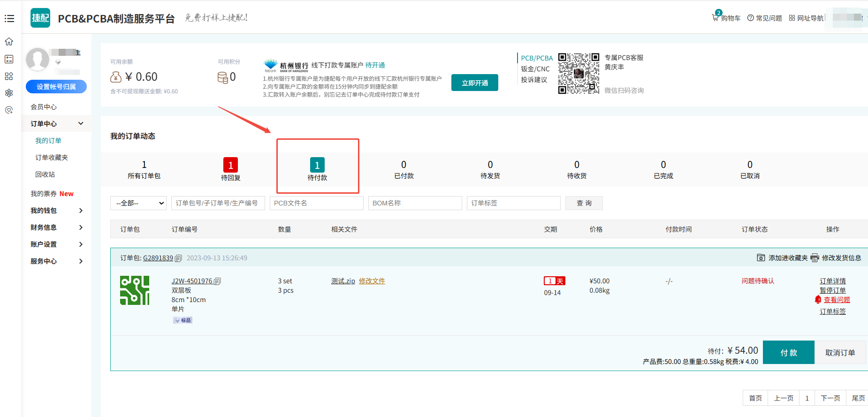868x417 pixels.
Task: Open the 测试.zip file link
Action: [343, 281]
